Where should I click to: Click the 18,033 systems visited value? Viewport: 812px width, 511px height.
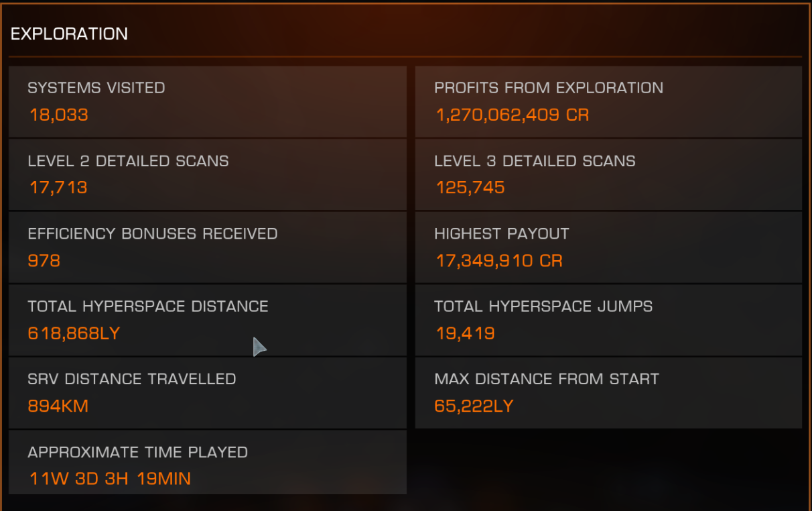pos(58,115)
